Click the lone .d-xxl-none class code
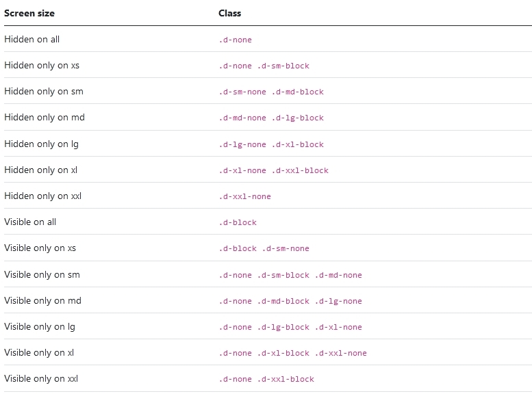The image size is (532, 394). click(245, 196)
